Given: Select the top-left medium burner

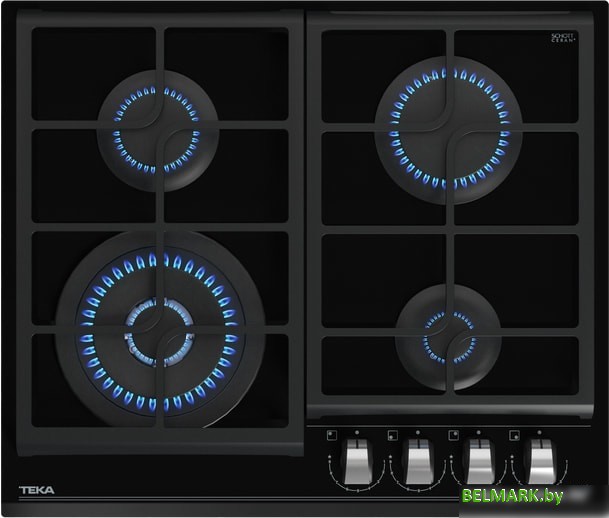Looking at the screenshot, I should [157, 128].
